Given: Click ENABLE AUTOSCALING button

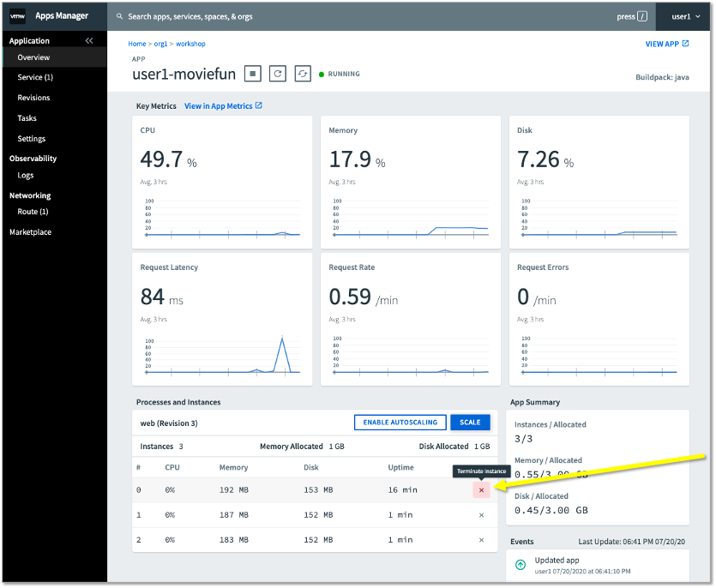Looking at the screenshot, I should [400, 423].
